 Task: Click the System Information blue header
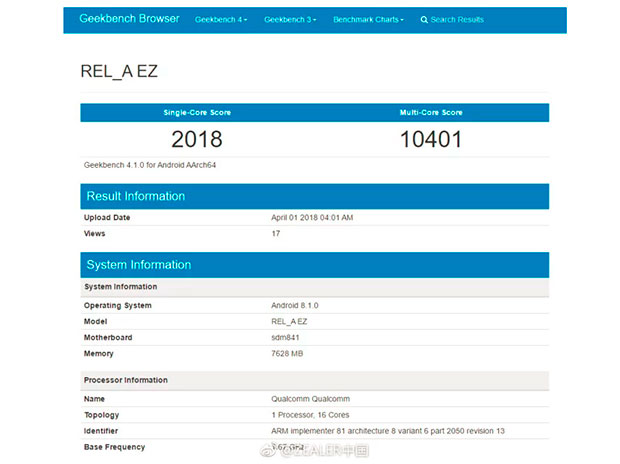point(139,265)
